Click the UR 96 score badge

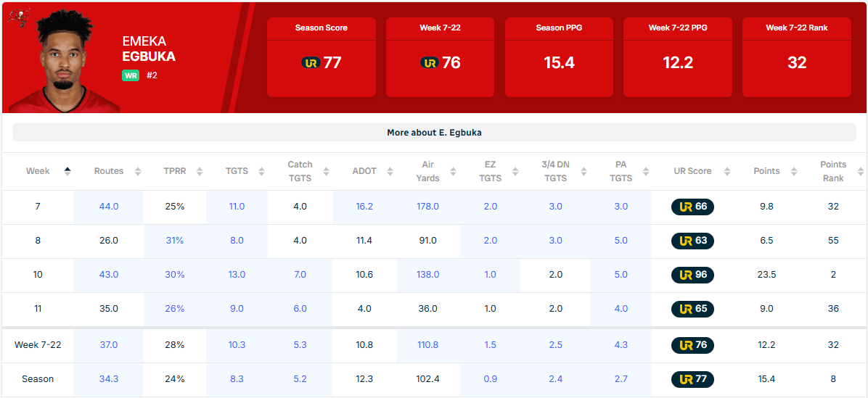pyautogui.click(x=692, y=275)
